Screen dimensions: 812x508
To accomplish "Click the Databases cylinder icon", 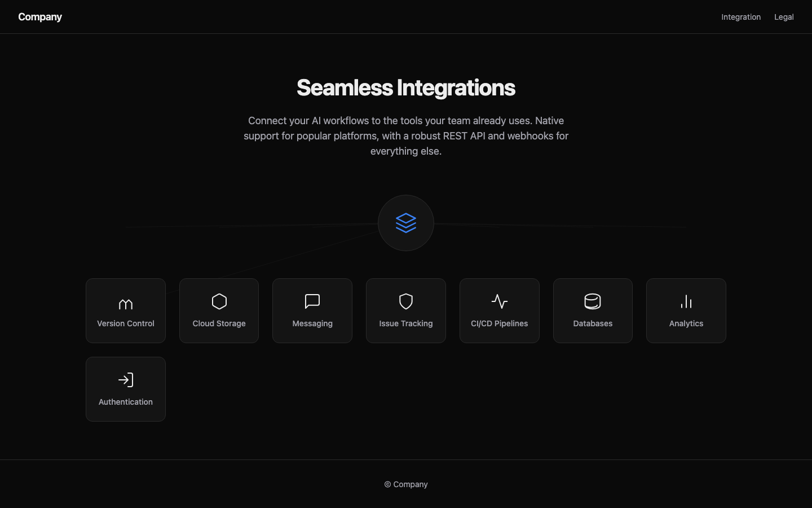I will (593, 301).
